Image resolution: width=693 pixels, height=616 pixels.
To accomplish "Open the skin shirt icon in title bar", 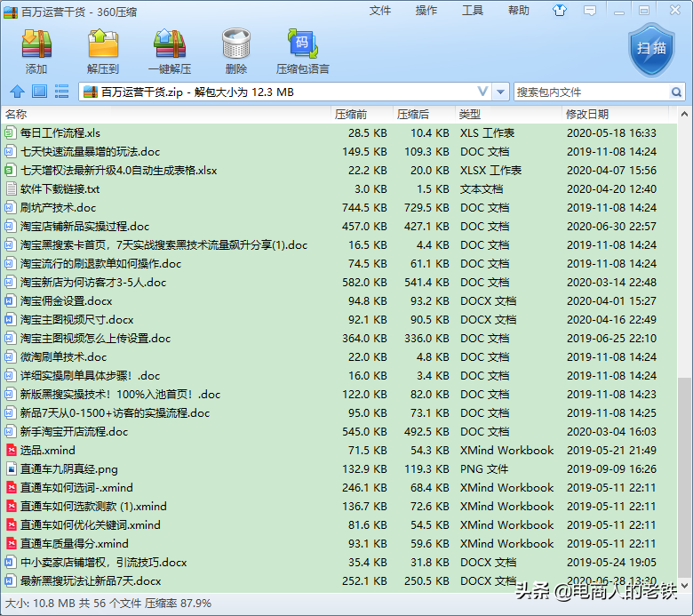I will click(x=560, y=11).
